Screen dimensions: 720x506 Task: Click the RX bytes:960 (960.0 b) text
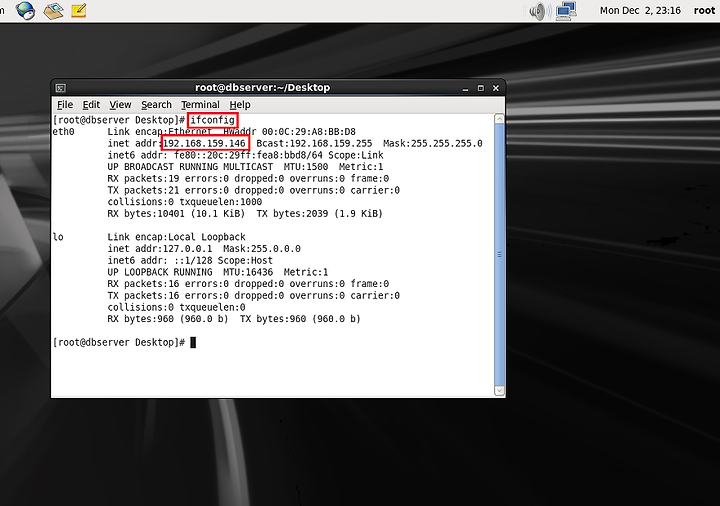coord(168,319)
